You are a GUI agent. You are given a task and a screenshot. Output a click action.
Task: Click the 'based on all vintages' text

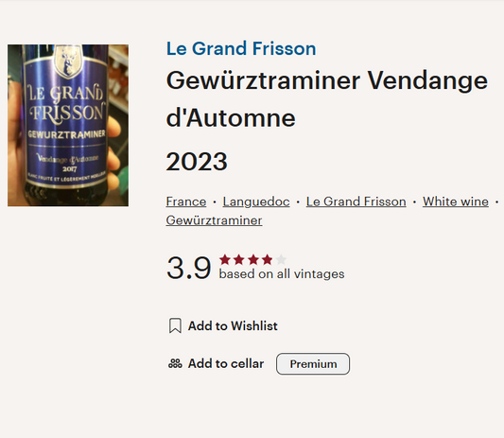[x=282, y=274]
